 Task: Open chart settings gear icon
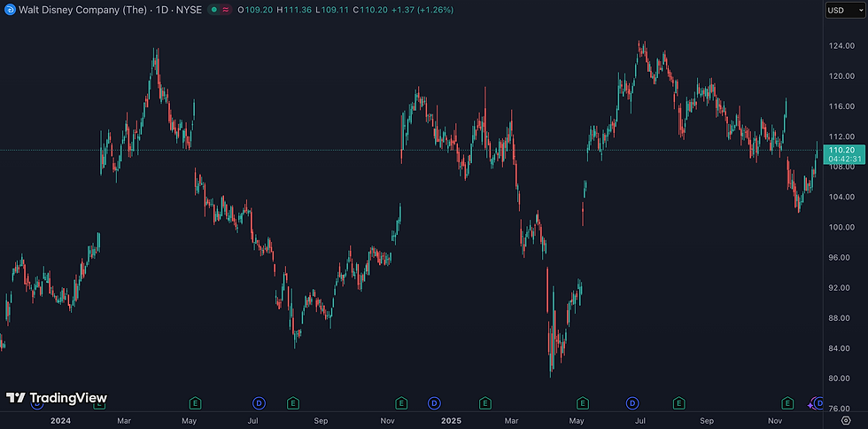[x=845, y=420]
